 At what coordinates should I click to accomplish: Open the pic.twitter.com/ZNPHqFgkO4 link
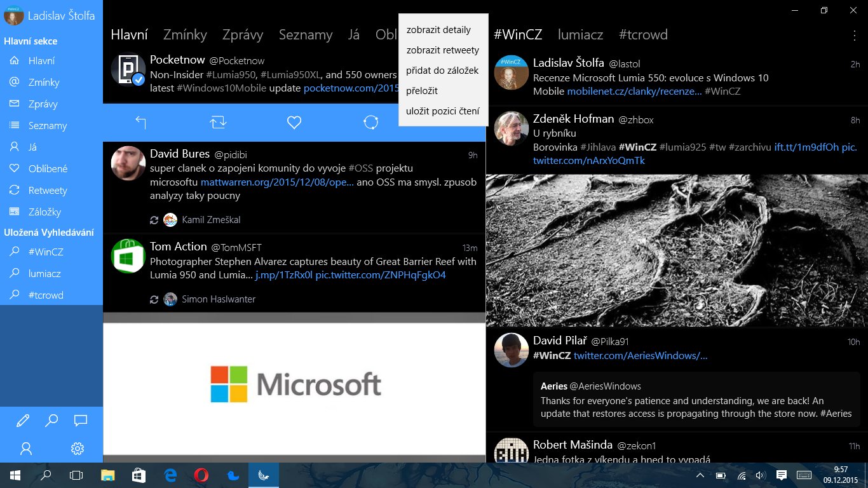pos(381,275)
